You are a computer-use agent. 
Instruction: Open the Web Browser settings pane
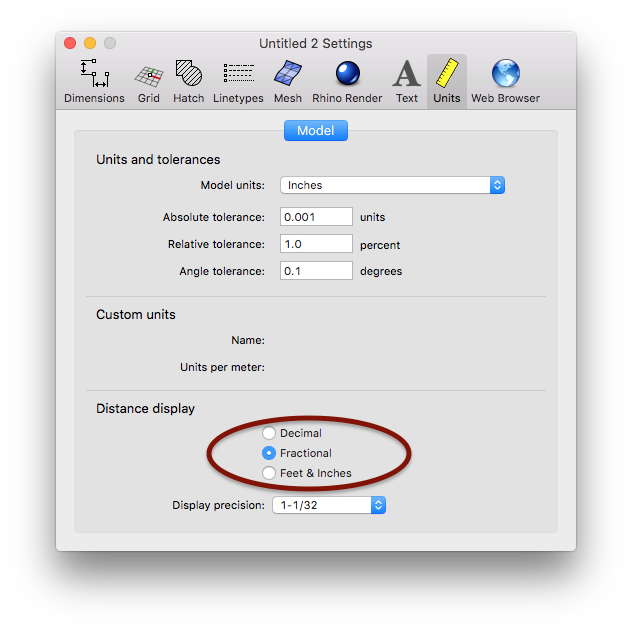505,81
